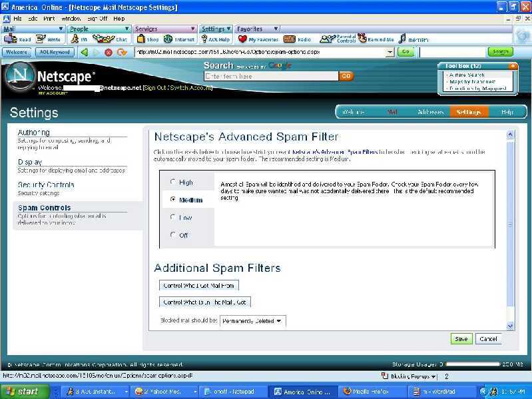Open the Chat icon

click(x=103, y=39)
